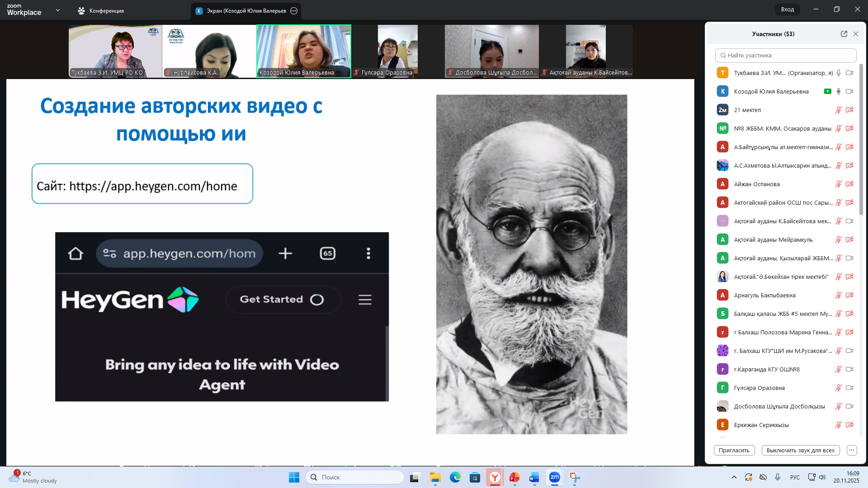The image size is (868, 488).
Task: Open the screen-share tab options ellipsis
Action: (x=294, y=11)
